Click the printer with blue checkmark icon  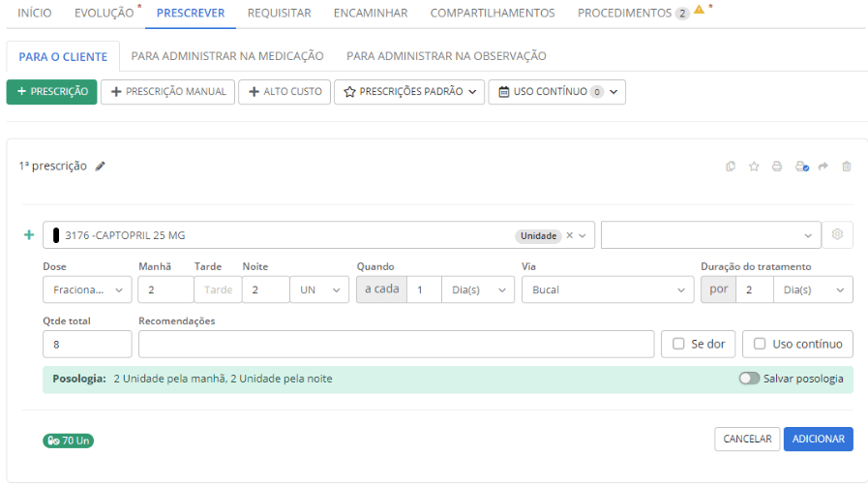(801, 167)
